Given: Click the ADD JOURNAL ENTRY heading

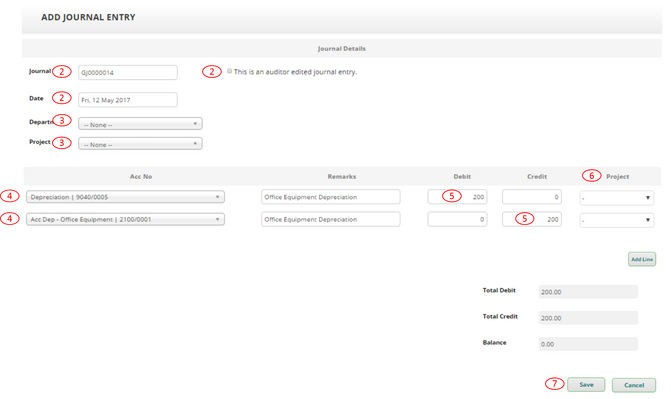Looking at the screenshot, I should [x=88, y=17].
